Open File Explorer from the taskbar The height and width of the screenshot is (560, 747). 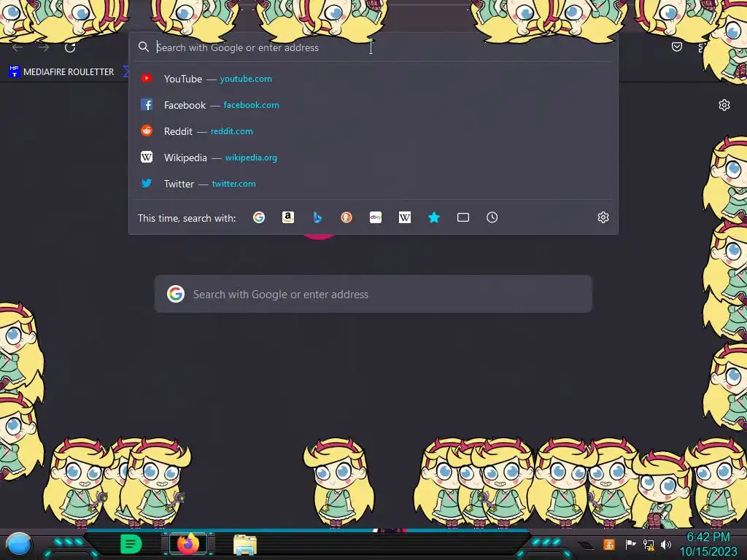tap(245, 545)
